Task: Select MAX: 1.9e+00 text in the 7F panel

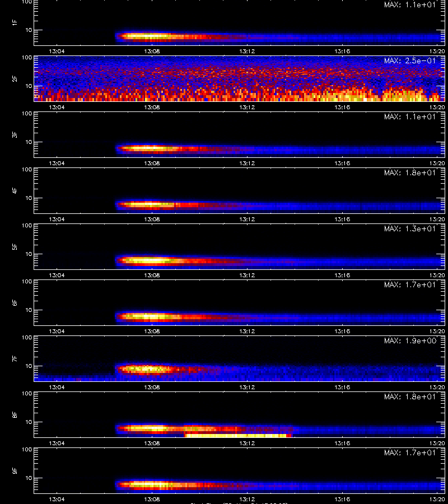Action: [x=410, y=340]
